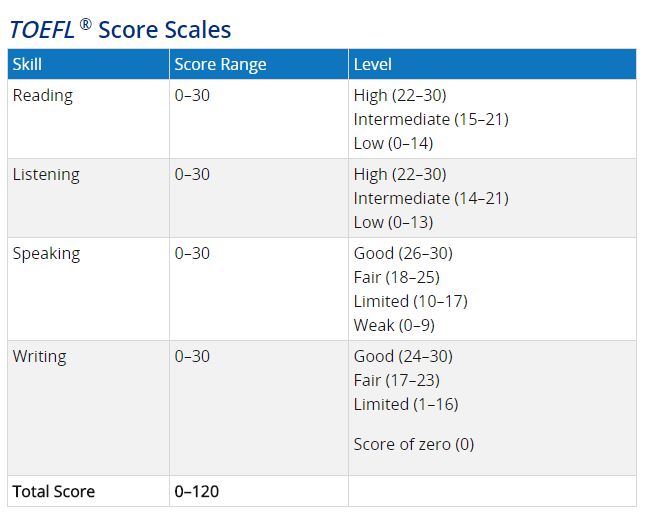Screen dimensions: 645x517
Task: Click the Fair (17–23) writing level
Action: (397, 381)
